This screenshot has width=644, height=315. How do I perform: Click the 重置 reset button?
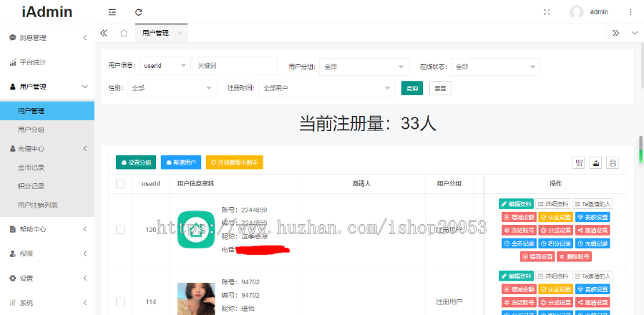pos(440,88)
